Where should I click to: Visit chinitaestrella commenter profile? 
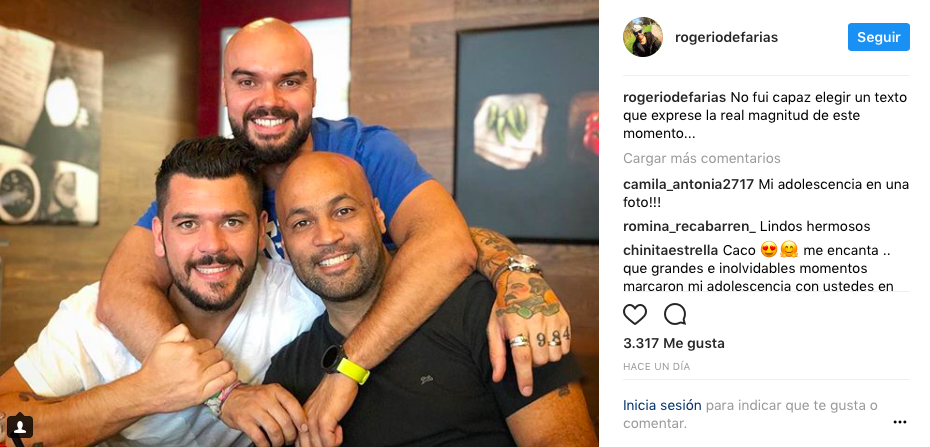(x=671, y=250)
